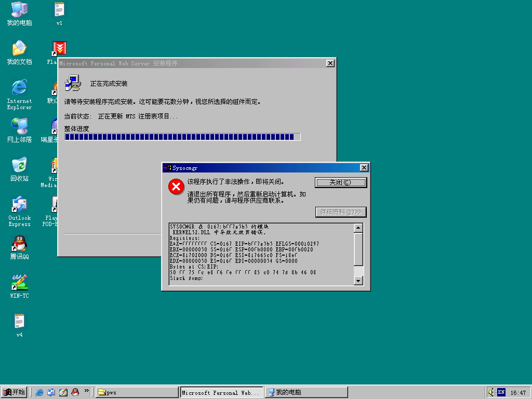Switch to pws folder taskbar button
Screen dimensions: 532x399
137,392
